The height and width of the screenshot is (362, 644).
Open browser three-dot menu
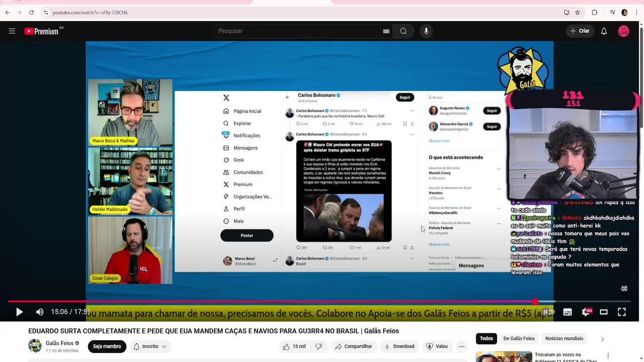pos(637,13)
